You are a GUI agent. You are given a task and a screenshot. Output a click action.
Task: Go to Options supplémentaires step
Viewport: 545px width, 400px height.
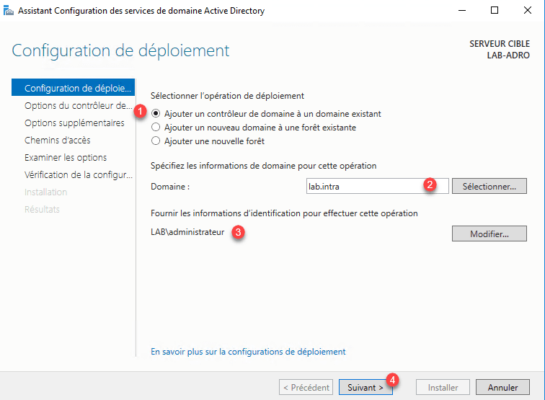click(x=74, y=123)
